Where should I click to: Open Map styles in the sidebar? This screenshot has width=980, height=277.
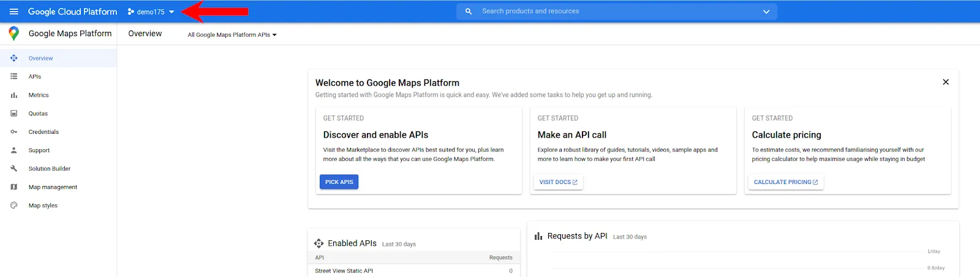58,205
